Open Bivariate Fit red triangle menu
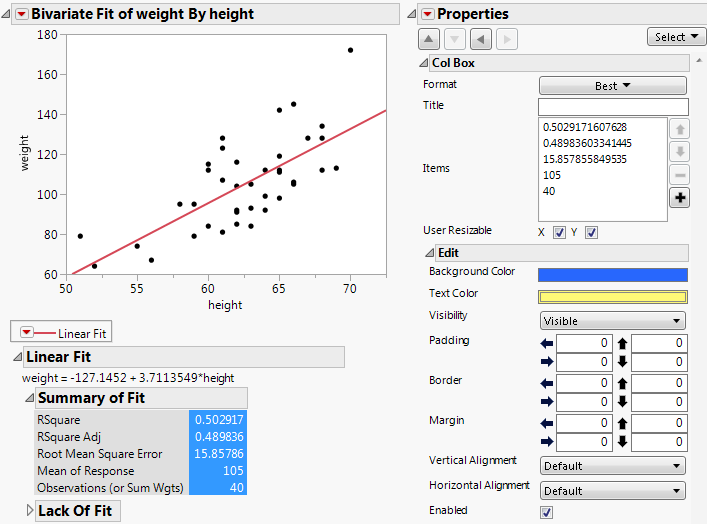The image size is (707, 524). (x=20, y=14)
